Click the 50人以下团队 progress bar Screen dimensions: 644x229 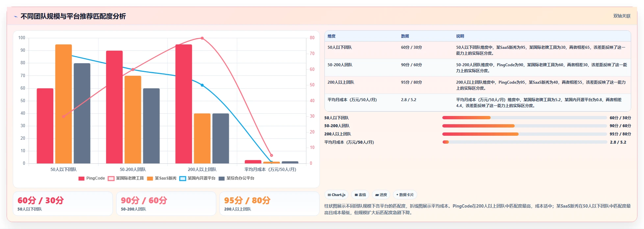point(525,118)
